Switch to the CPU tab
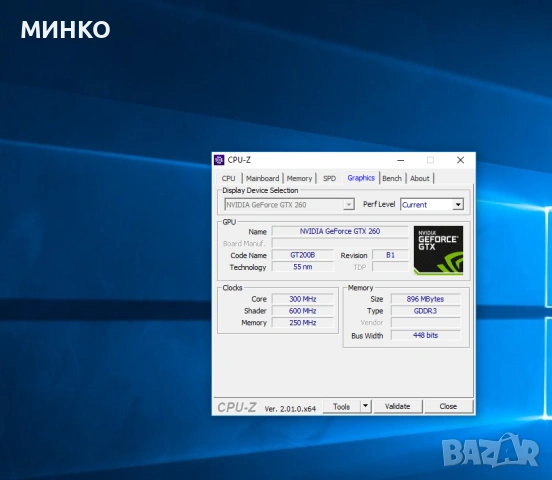 click(228, 178)
